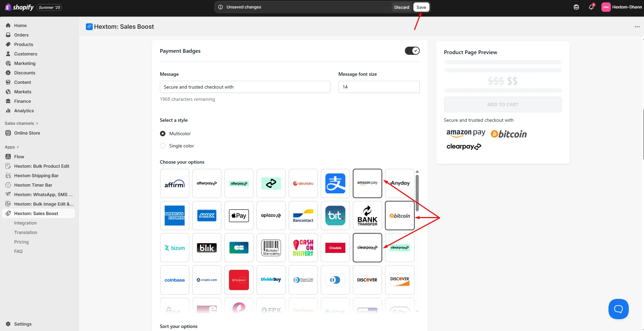Screen dimensions: 644x331
Task: Choose the Multicolor style option
Action: click(x=163, y=134)
